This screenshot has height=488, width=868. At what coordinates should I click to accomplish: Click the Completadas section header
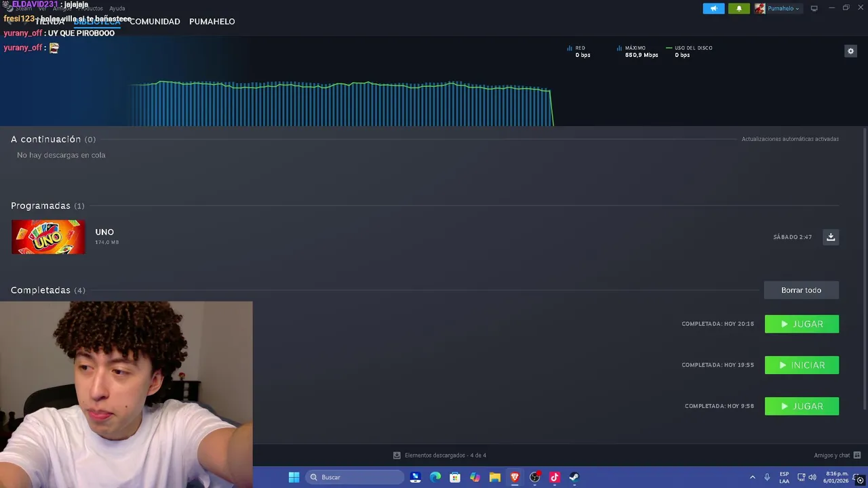(x=48, y=290)
